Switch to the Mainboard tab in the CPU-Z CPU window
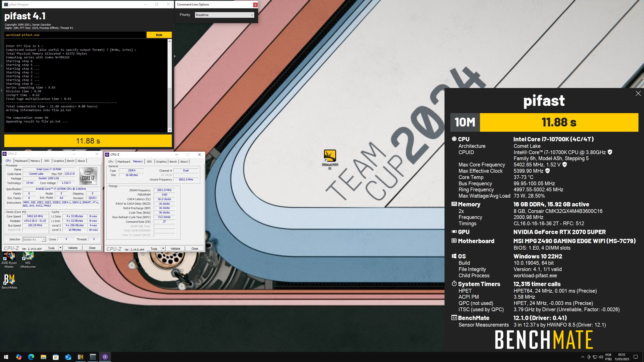Viewport: 644px width, 362px height. point(21,161)
